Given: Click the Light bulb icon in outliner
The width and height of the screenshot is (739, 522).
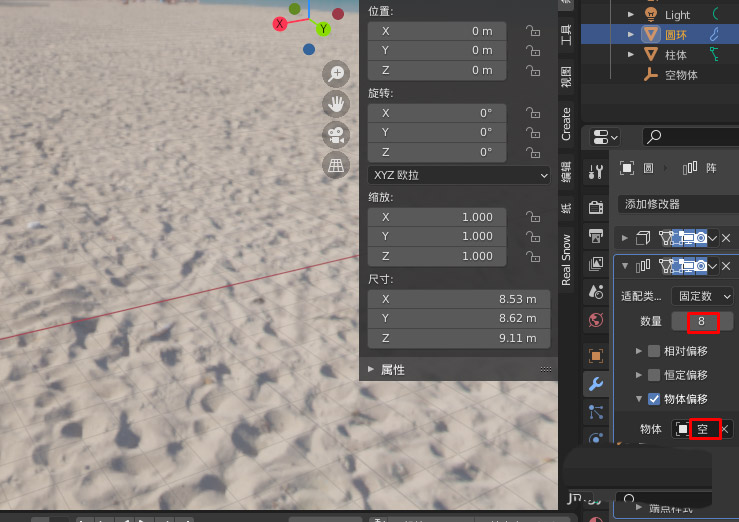Looking at the screenshot, I should [x=651, y=15].
